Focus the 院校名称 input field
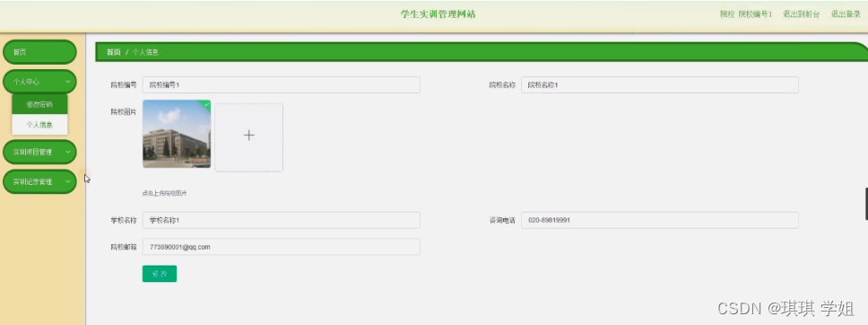The height and width of the screenshot is (325, 868). 660,85
